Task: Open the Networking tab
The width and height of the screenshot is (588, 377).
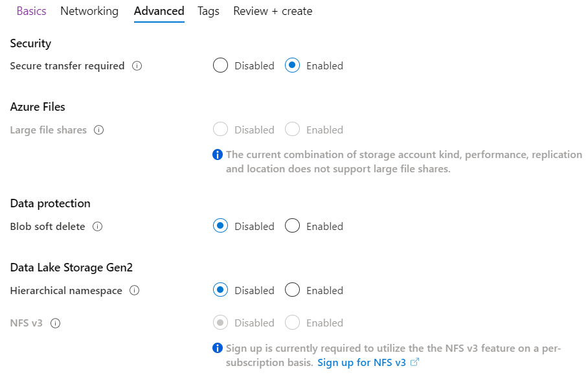Action: [x=89, y=11]
